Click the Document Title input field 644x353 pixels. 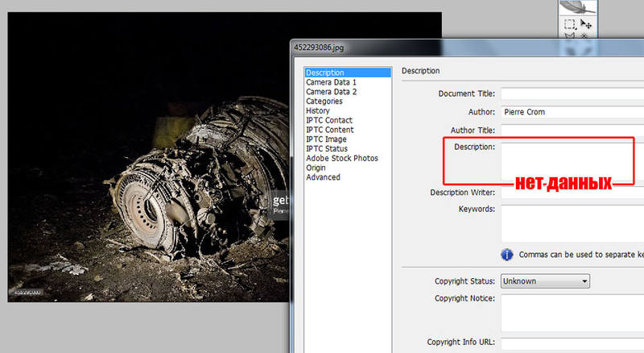pyautogui.click(x=572, y=93)
